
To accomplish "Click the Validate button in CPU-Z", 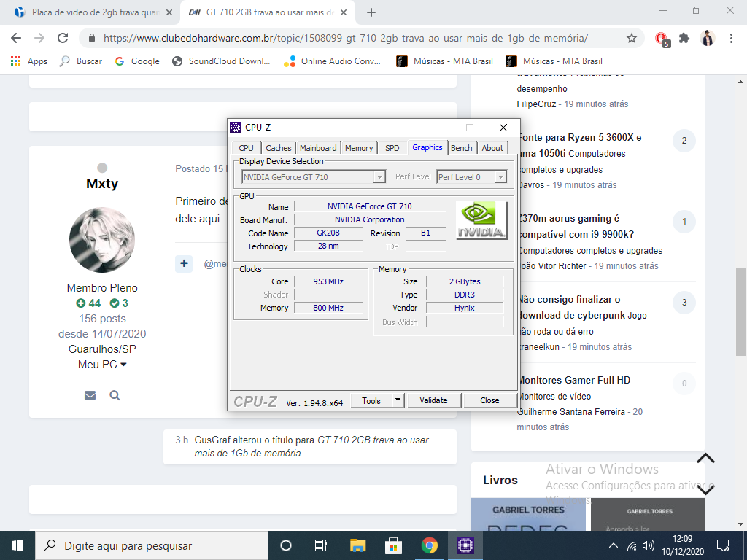I will [433, 400].
